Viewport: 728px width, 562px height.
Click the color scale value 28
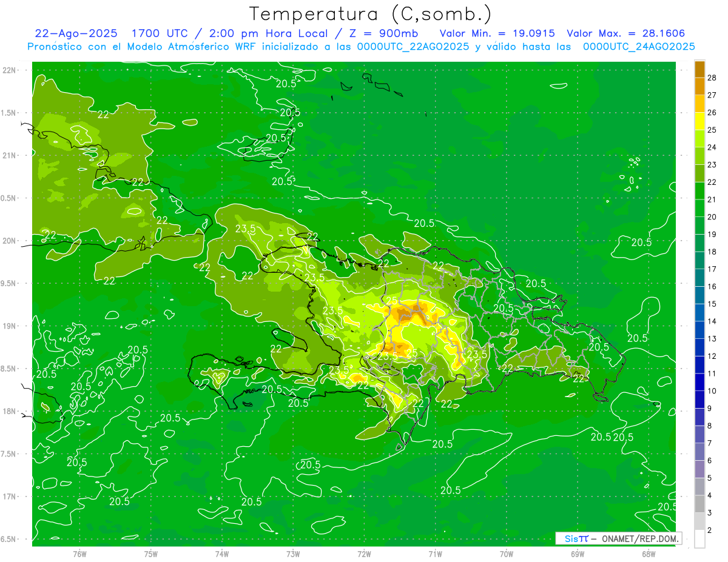pos(712,78)
